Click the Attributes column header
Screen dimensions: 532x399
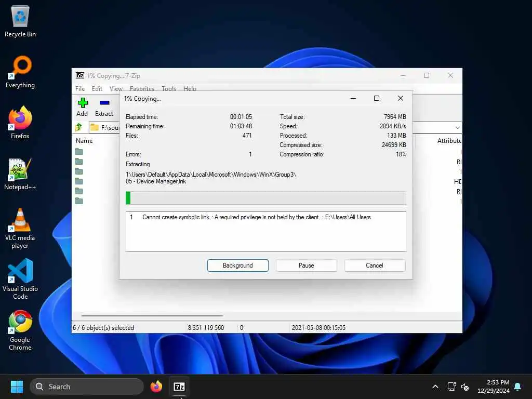(x=449, y=140)
